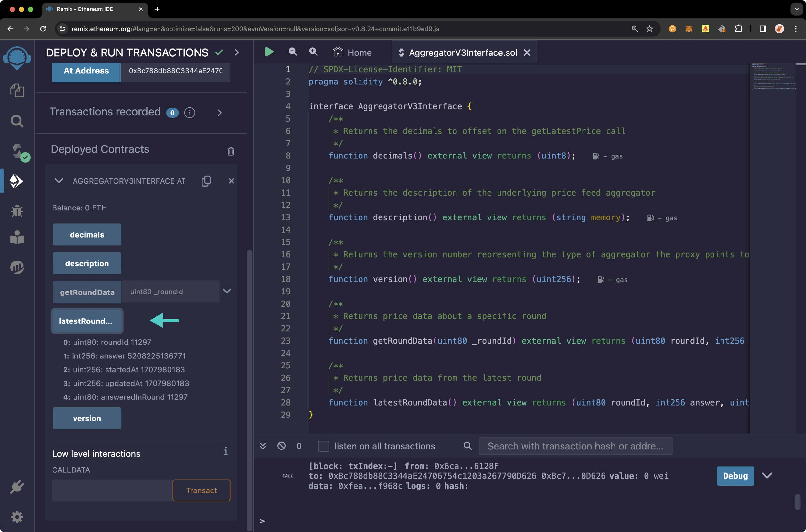Show Transactions recorded info icon
Viewport: 806px width, 532px height.
point(190,113)
